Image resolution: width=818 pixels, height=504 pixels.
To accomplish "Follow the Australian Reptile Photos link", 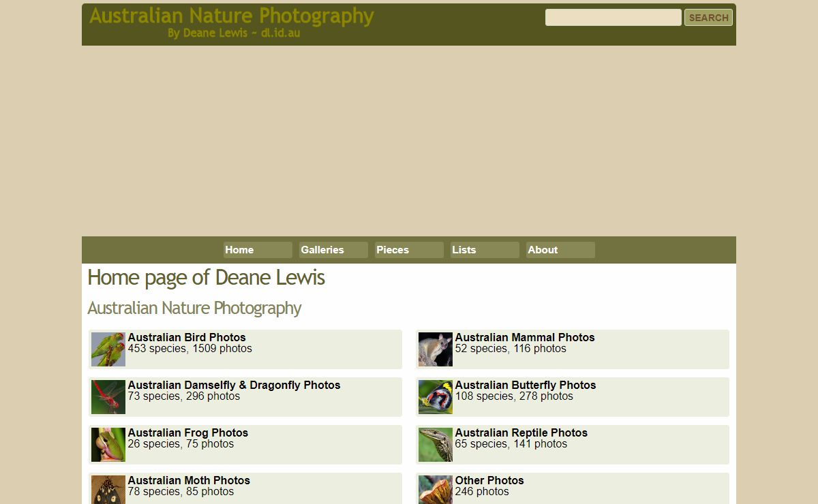I will pyautogui.click(x=521, y=432).
